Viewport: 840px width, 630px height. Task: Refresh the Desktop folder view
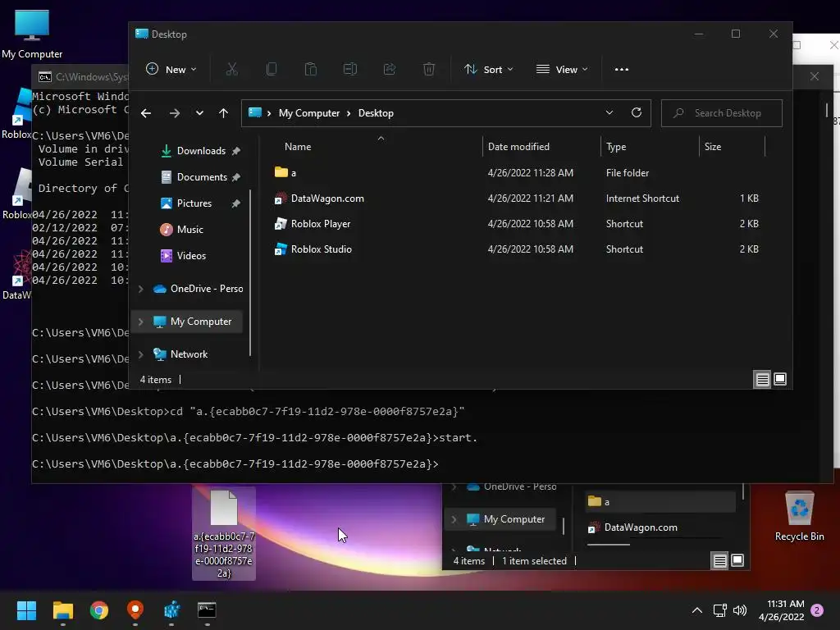click(637, 112)
